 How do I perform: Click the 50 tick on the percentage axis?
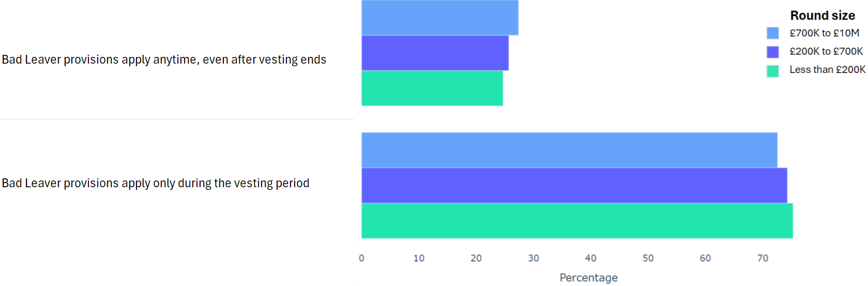tap(648, 258)
